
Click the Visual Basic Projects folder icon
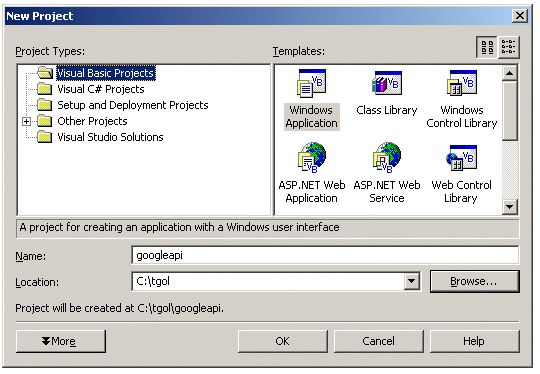pyautogui.click(x=45, y=73)
